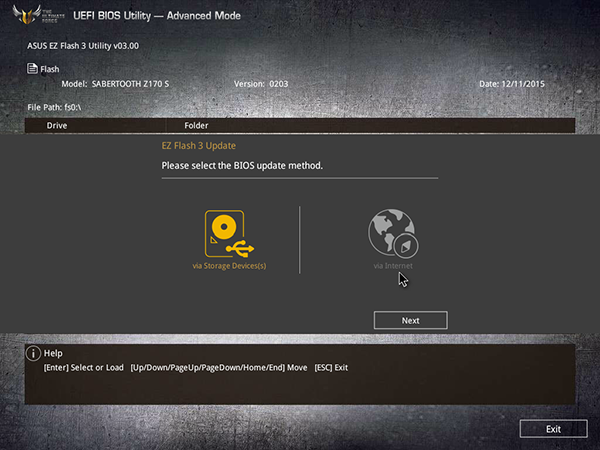Click the 'EZ Flash 3 Update' heading
600x450 pixels.
tap(199, 146)
